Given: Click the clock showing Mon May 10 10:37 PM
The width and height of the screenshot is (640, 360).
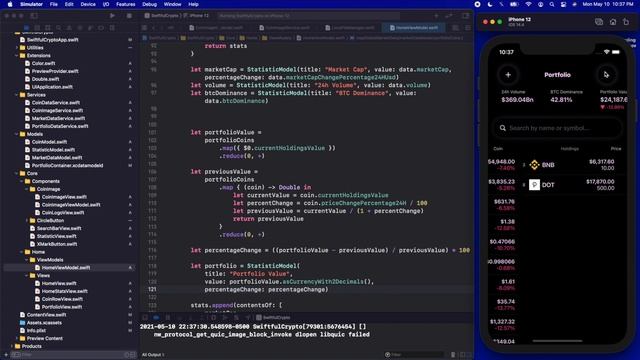Looking at the screenshot, I should coord(608,4).
